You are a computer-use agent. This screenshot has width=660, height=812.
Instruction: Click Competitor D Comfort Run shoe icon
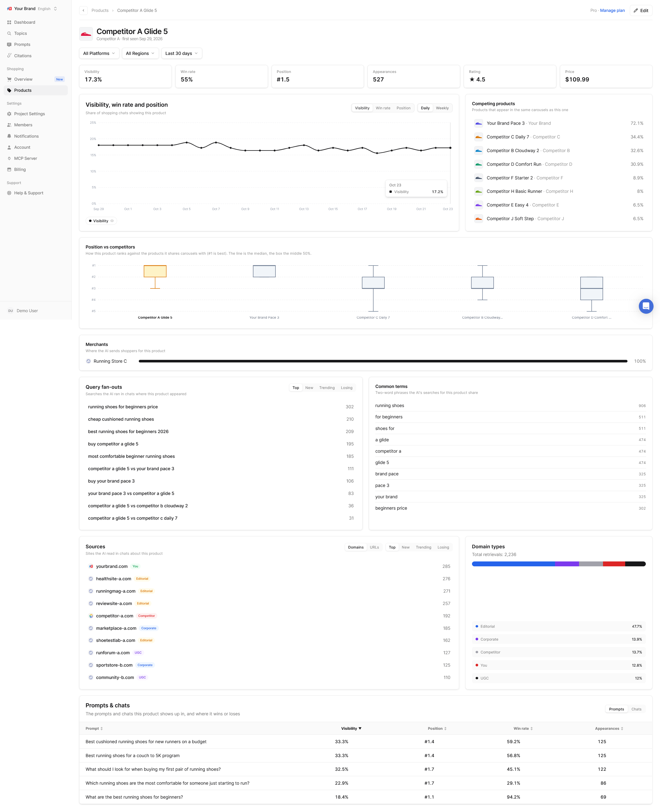coord(479,164)
